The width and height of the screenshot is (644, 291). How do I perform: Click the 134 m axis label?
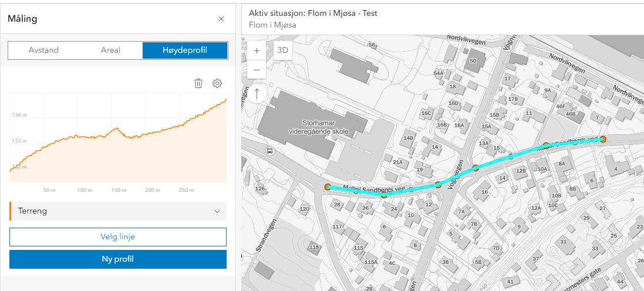coord(20,116)
